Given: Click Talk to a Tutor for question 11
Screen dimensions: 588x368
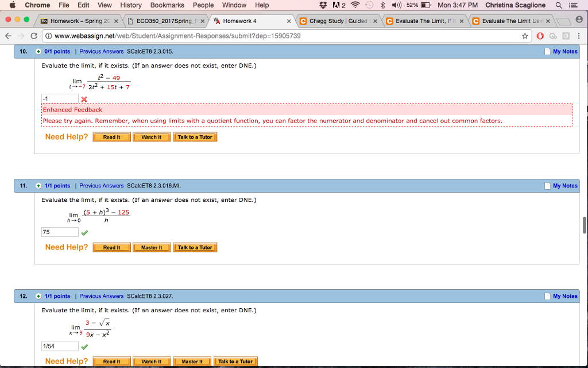Looking at the screenshot, I should (x=195, y=247).
